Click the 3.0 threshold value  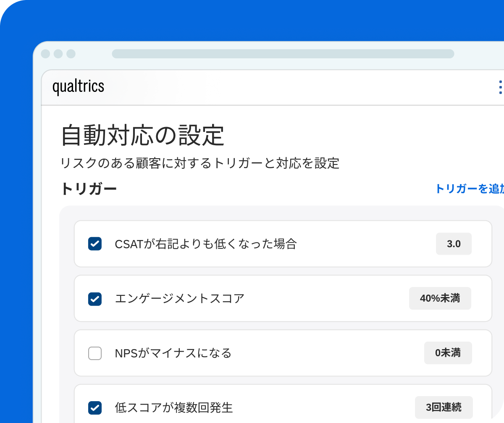[x=454, y=244]
